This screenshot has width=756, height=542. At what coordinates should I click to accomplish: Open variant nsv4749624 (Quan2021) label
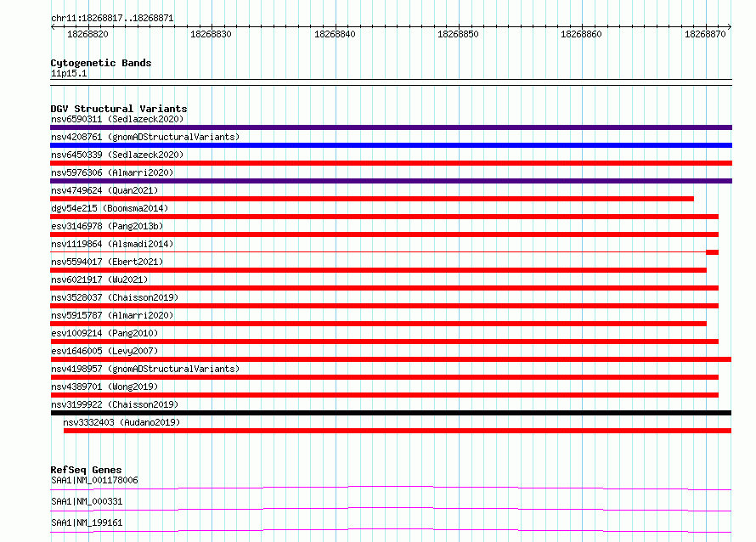104,190
